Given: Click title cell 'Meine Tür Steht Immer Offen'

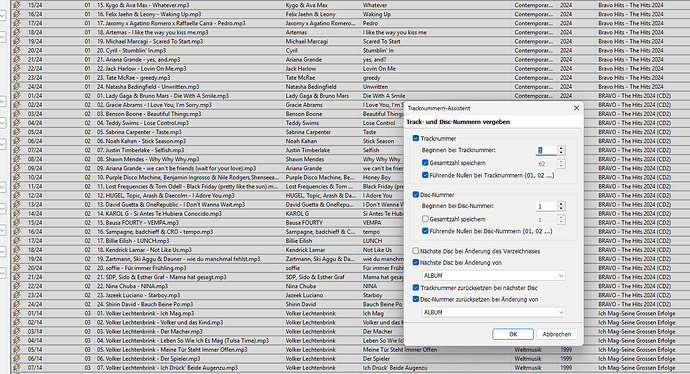Looking at the screenshot, I should click(x=400, y=350).
